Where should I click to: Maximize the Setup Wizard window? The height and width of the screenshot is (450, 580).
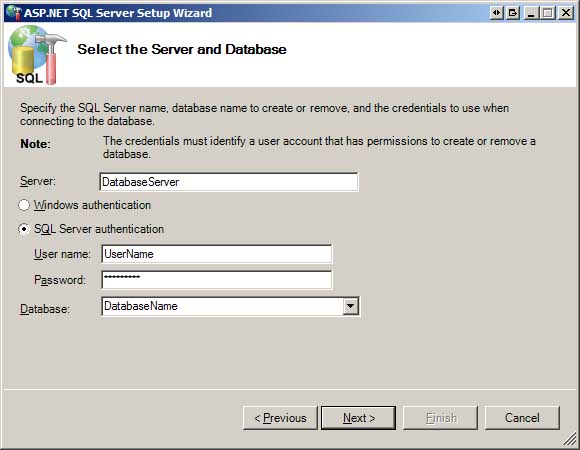[x=547, y=13]
